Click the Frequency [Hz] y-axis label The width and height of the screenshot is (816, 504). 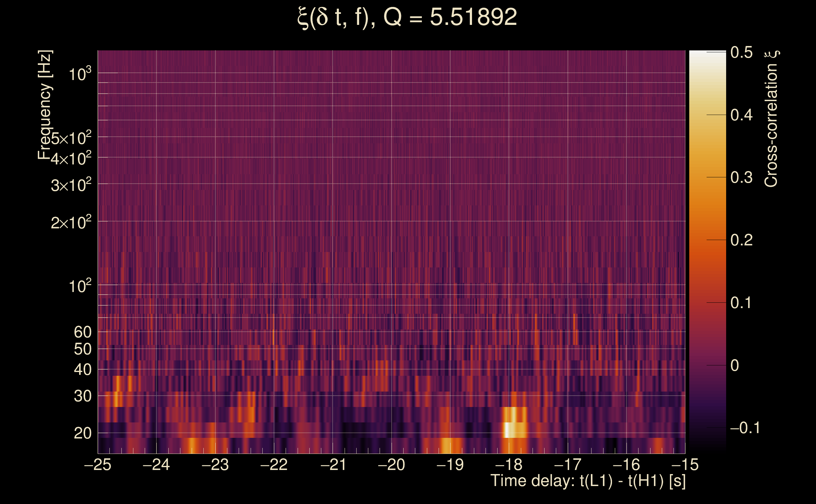[x=44, y=105]
